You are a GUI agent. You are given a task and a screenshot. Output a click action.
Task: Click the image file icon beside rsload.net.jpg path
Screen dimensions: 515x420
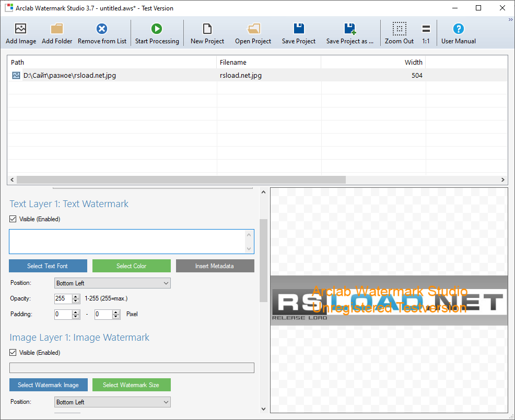point(16,76)
